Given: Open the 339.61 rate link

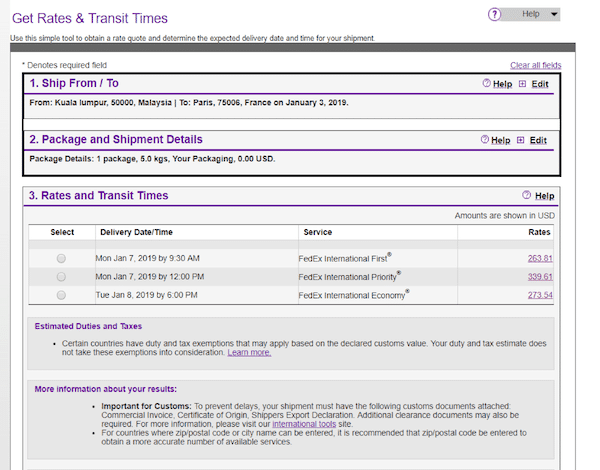Looking at the screenshot, I should [x=540, y=276].
